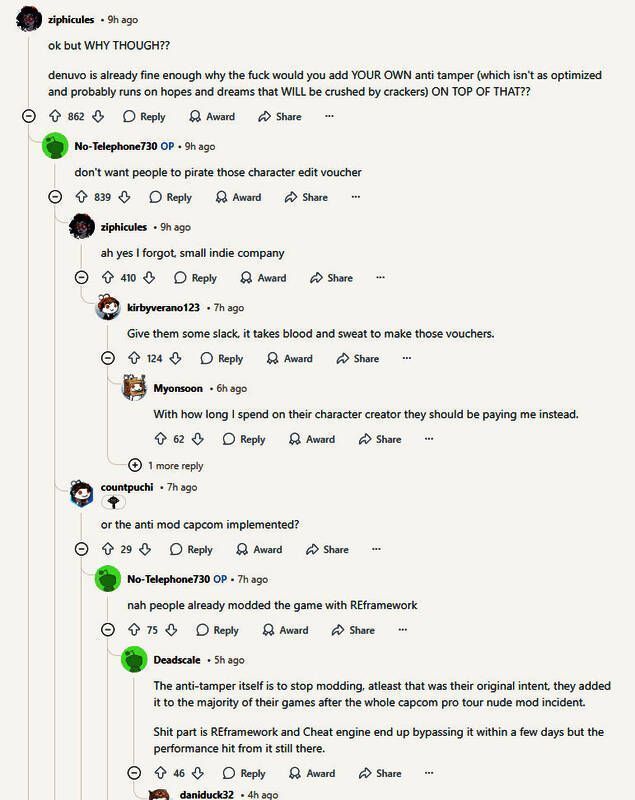The height and width of the screenshot is (800, 635).
Task: Click countpuchi's user flair badge
Action: coord(114,503)
